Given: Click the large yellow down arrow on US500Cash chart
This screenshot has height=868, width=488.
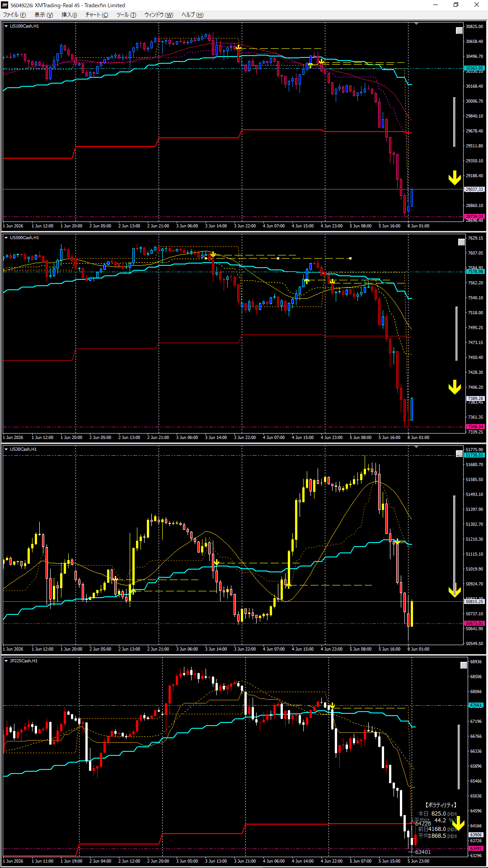Looking at the screenshot, I should click(455, 387).
